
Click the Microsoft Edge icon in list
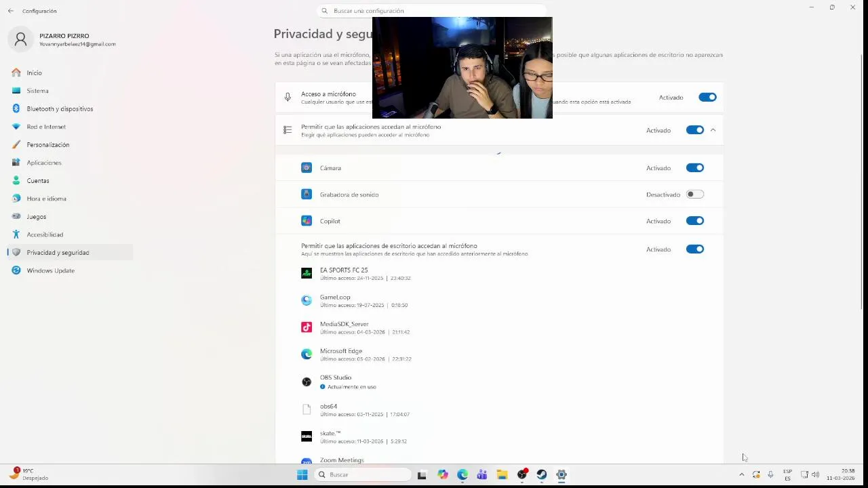[307, 354]
